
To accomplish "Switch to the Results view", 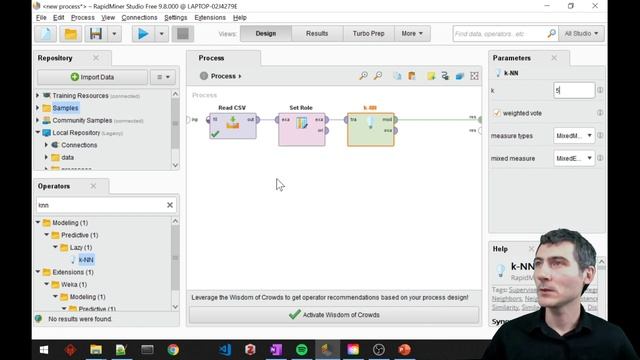I will point(317,33).
